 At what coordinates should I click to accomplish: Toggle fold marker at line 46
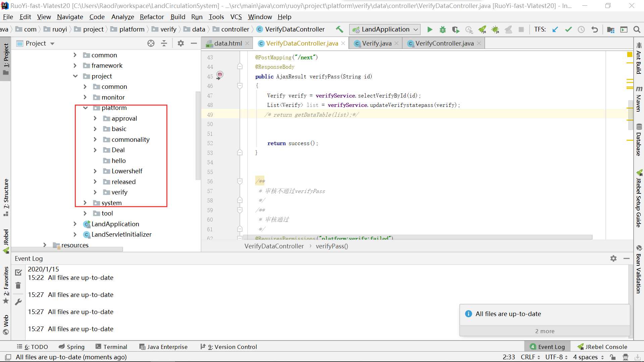click(x=240, y=86)
